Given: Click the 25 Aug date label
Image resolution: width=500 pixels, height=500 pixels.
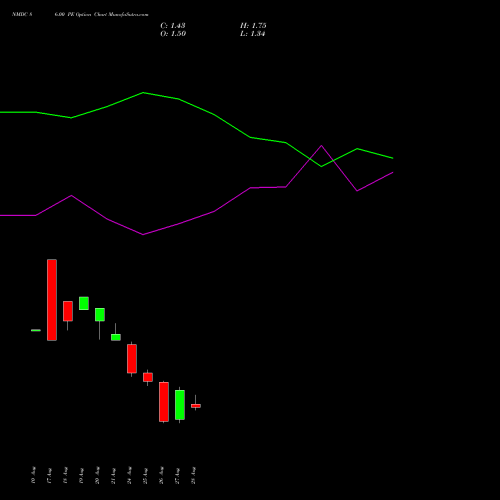Looking at the screenshot, I should tap(145, 476).
